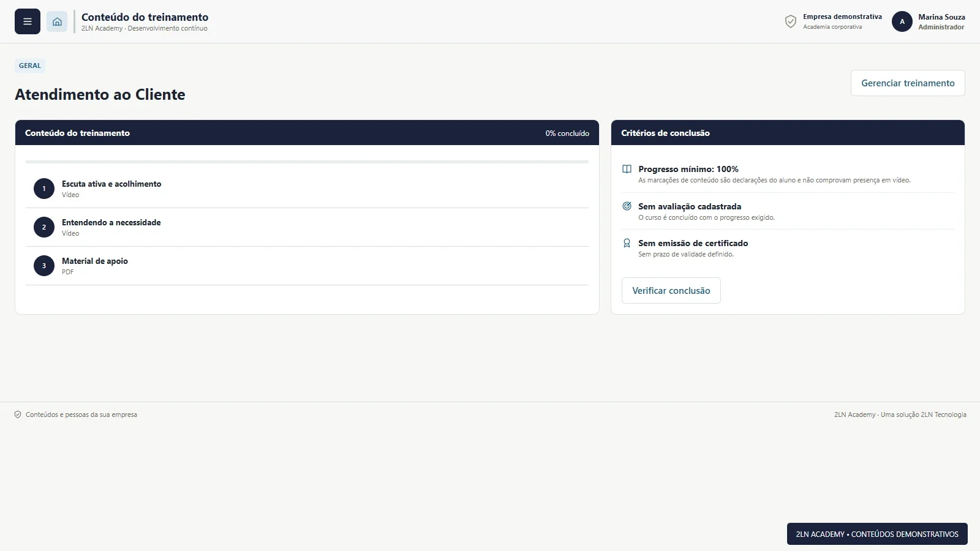Click the footer shield check icon
This screenshot has width=980, height=551.
click(18, 414)
